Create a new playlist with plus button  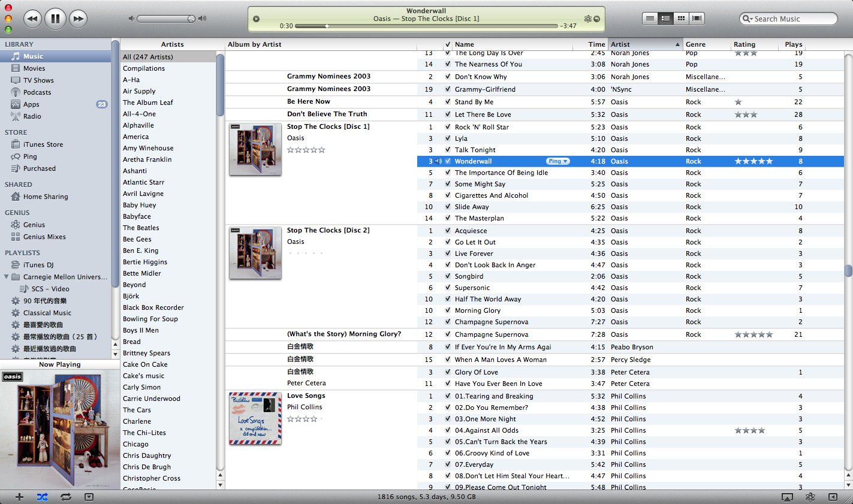tap(19, 497)
